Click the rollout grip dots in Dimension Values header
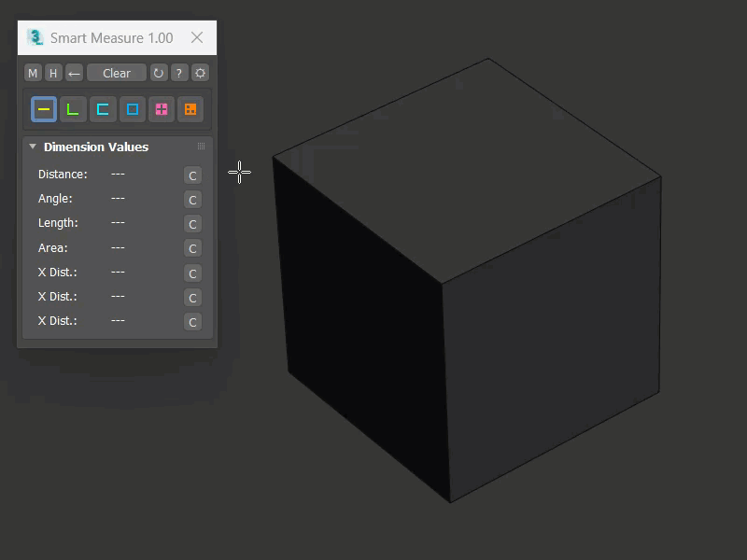 click(x=201, y=147)
